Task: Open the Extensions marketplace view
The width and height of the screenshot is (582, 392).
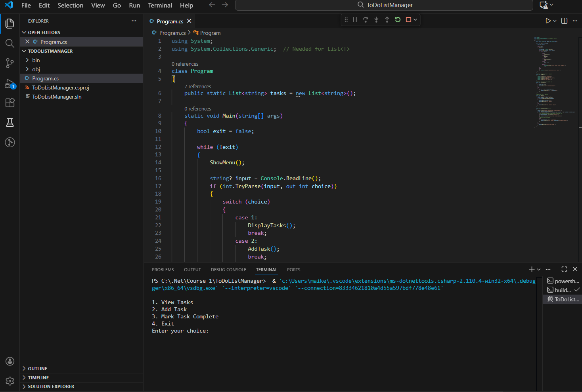Action: 10,103
